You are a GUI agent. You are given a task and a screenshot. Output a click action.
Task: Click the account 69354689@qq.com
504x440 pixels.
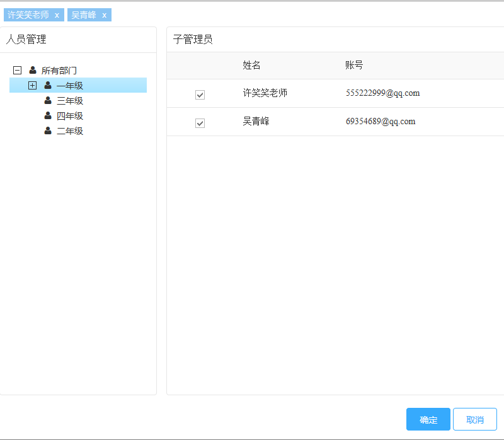(x=381, y=121)
